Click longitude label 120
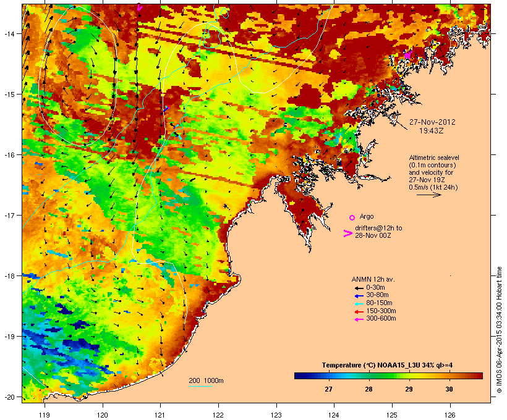507x420 pixels. point(103,415)
